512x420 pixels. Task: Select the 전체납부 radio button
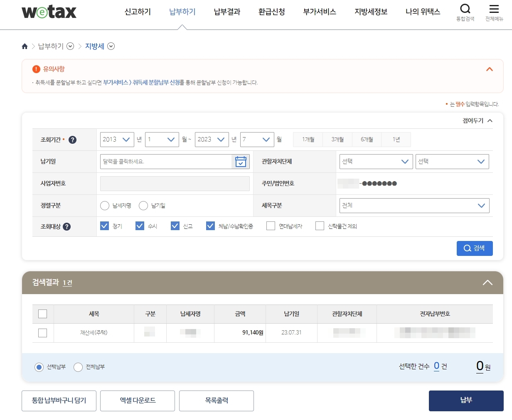coord(78,367)
